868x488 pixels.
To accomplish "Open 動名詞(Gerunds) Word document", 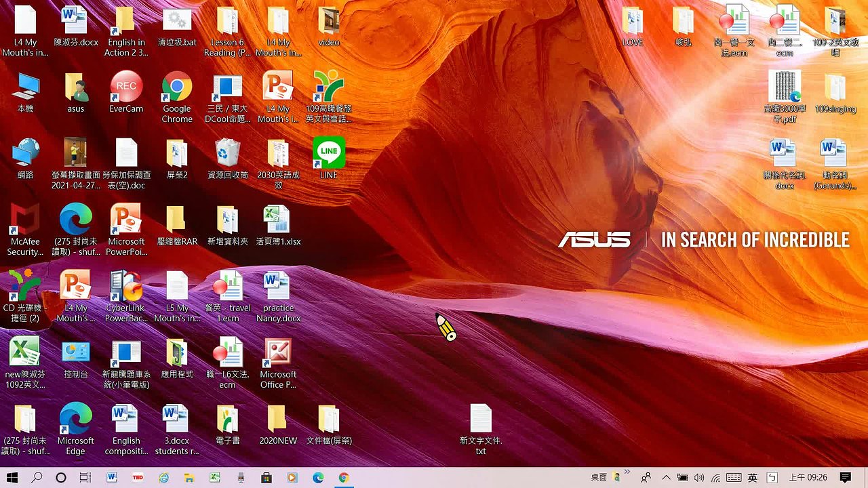I will point(835,165).
